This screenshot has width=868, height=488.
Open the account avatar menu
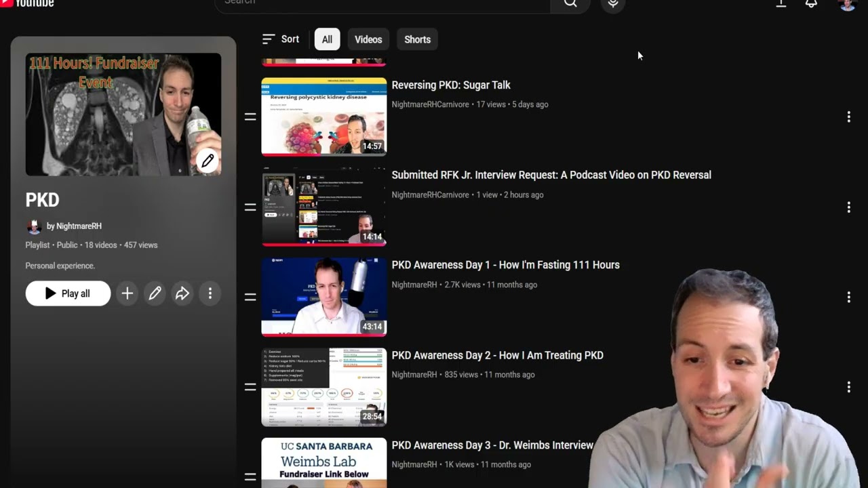click(848, 4)
